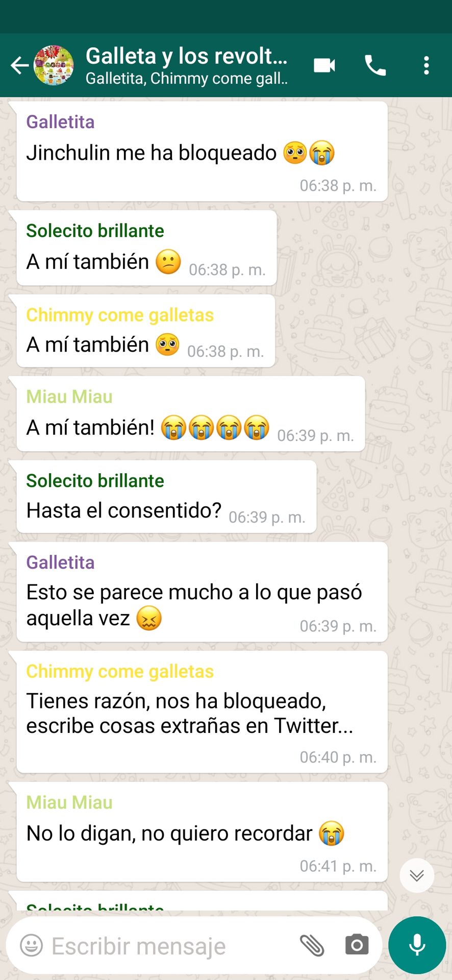Screen dimensions: 452x980
Task: Select the 'Hasta el consentido?' message bubble
Action: [166, 497]
